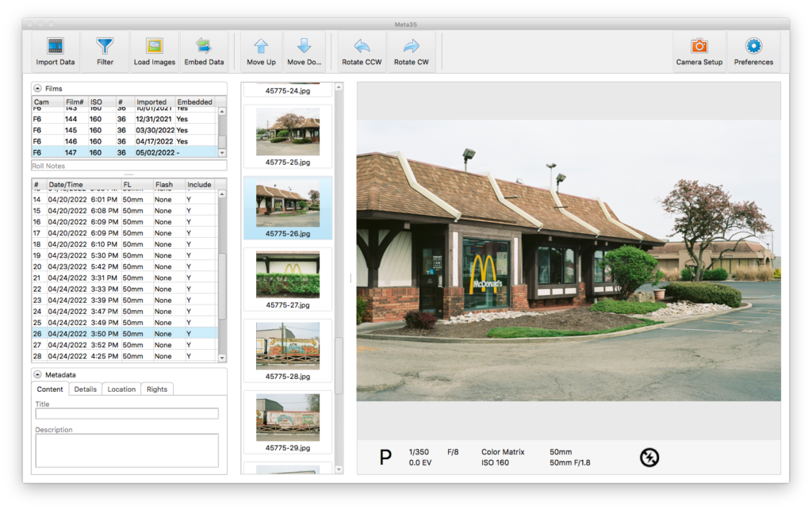Select film roll 144 row
Viewport: 812px width, 510px height.
click(x=124, y=119)
